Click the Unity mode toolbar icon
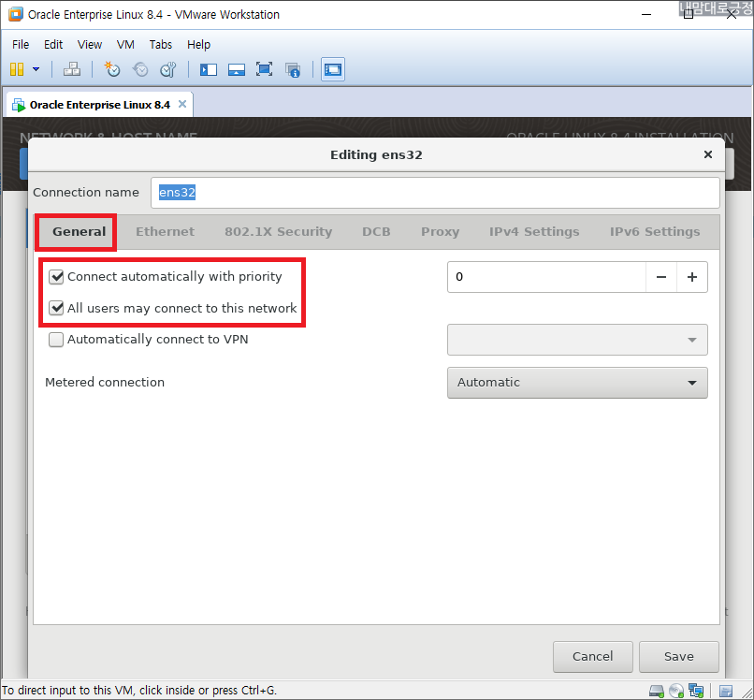This screenshot has width=754, height=700. [x=293, y=70]
